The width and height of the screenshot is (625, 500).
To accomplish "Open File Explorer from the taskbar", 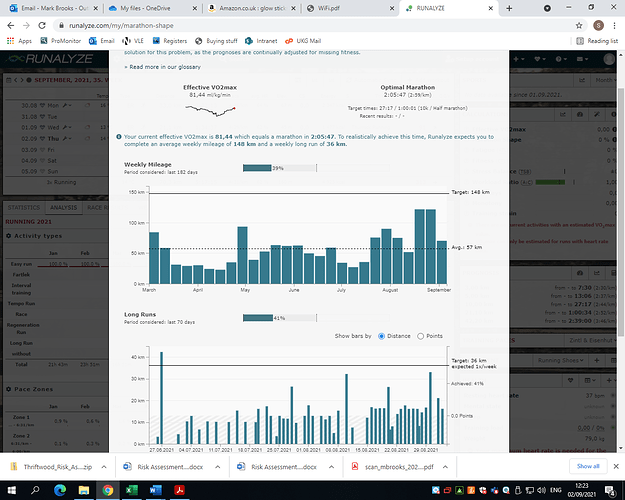I will tap(84, 490).
